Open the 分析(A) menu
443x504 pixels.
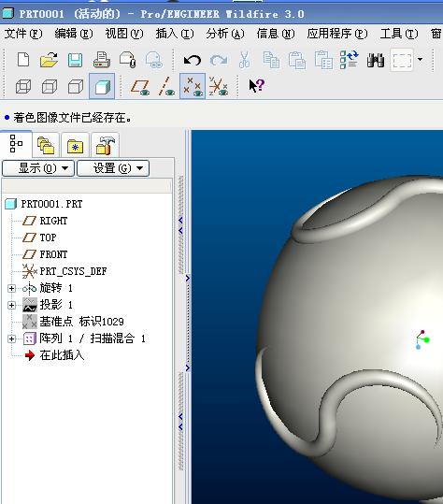tap(225, 34)
